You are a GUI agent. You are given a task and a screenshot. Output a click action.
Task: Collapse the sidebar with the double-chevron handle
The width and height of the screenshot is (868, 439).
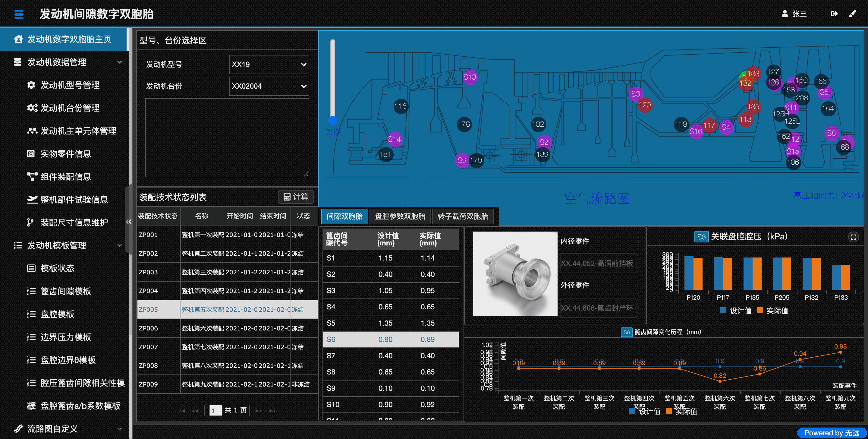coord(128,222)
